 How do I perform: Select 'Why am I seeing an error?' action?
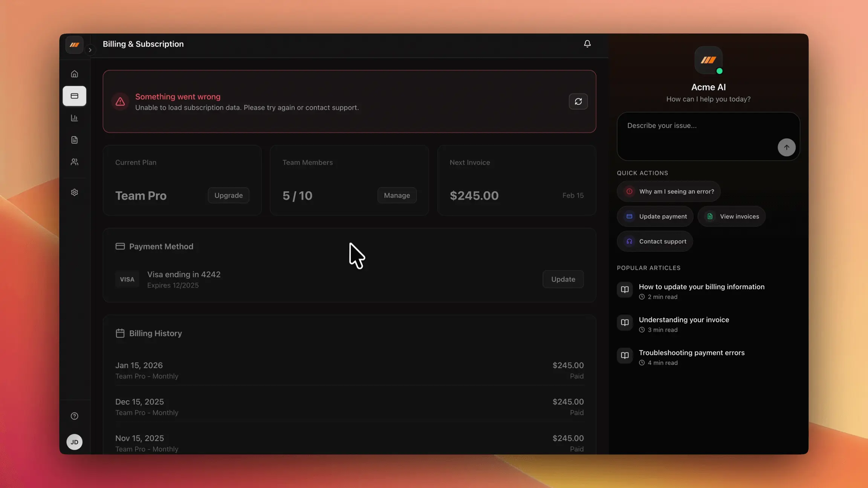tap(668, 191)
